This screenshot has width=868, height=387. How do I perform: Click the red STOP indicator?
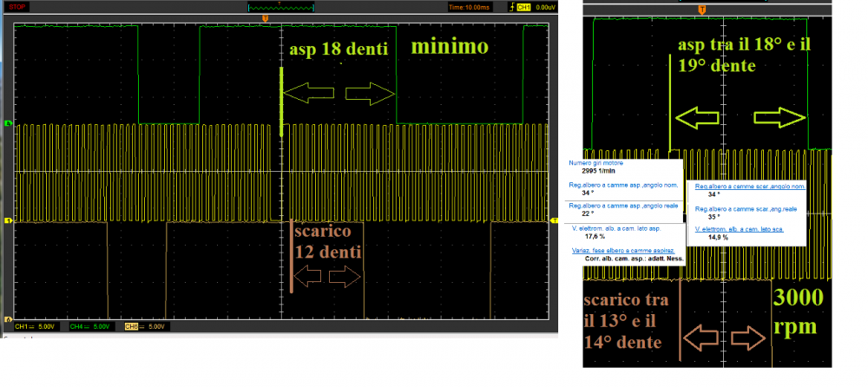tap(16, 7)
